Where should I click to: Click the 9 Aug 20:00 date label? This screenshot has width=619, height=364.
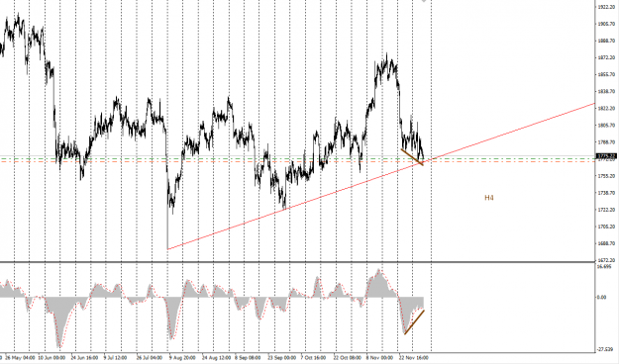pyautogui.click(x=182, y=358)
